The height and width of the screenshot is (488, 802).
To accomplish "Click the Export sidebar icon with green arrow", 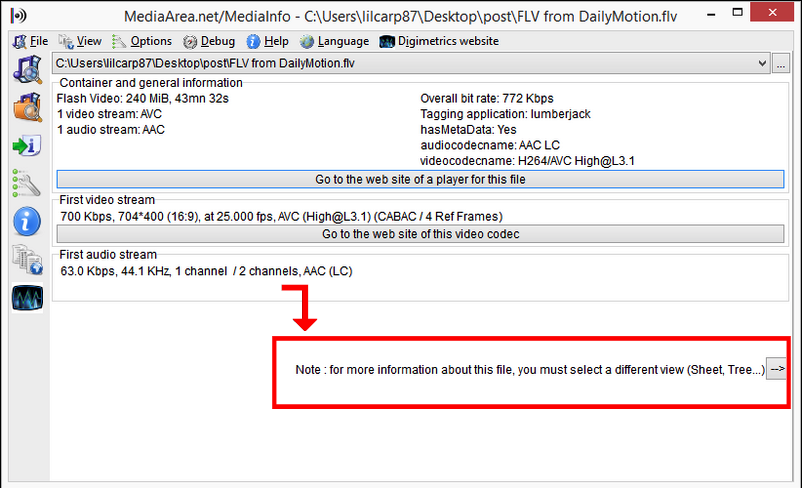I will point(27,146).
